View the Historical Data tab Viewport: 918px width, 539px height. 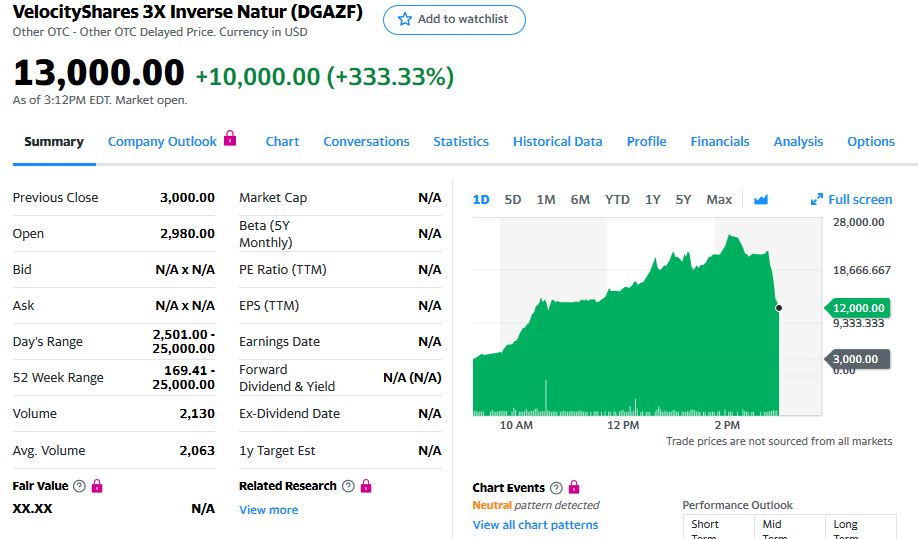click(x=557, y=142)
